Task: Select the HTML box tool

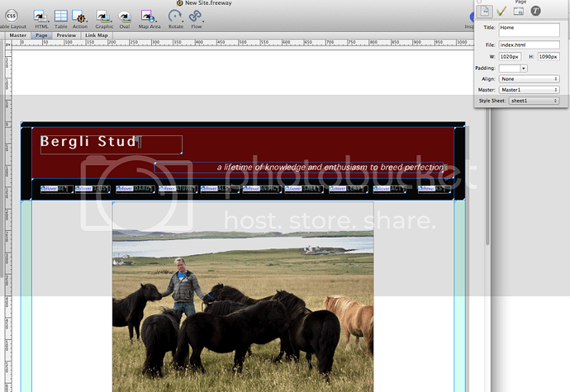Action: (40, 16)
